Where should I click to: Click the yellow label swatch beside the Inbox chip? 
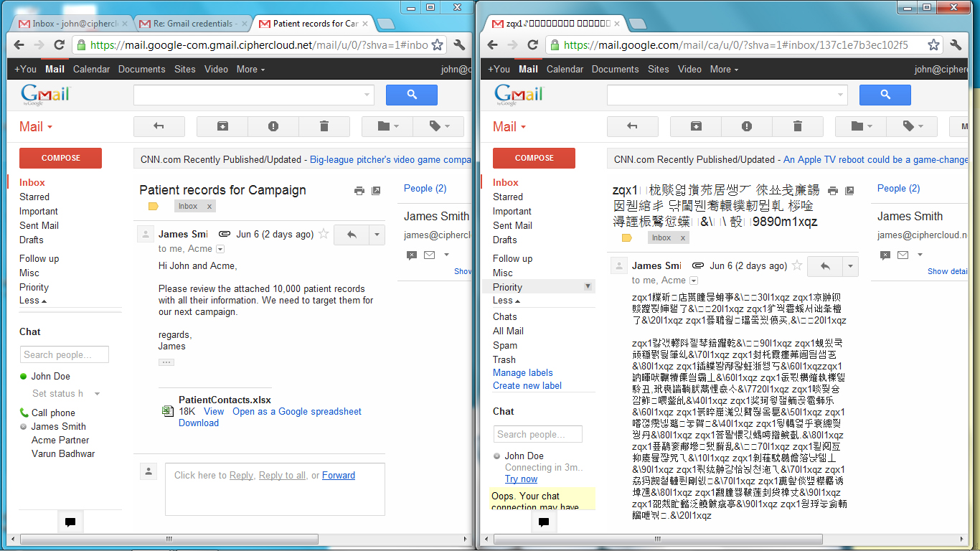pos(153,206)
